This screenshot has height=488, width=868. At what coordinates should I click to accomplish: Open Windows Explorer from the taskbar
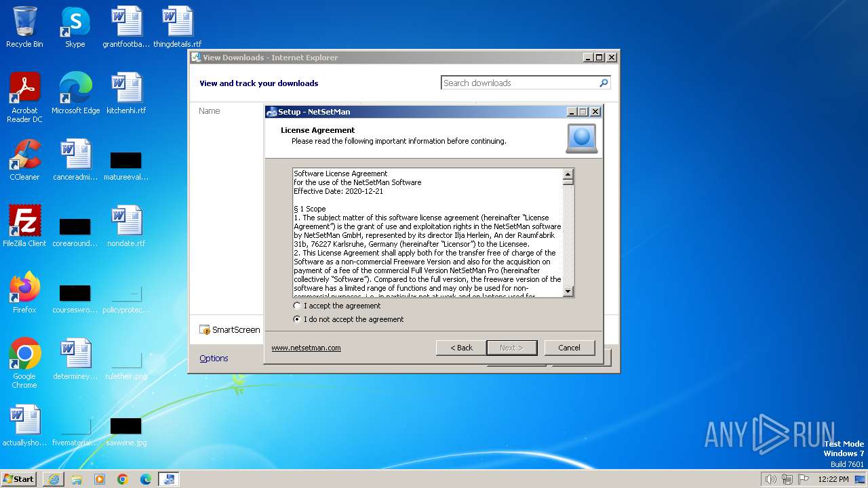[77, 479]
